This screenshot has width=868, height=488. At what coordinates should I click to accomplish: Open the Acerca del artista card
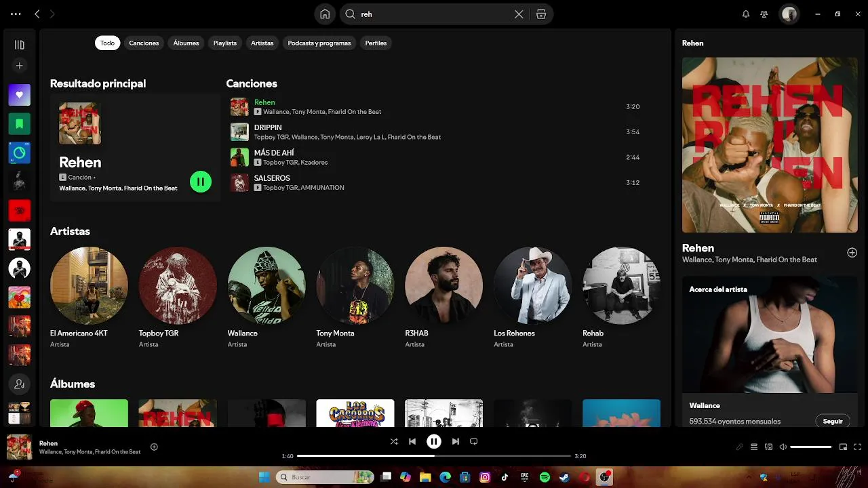tap(770, 351)
